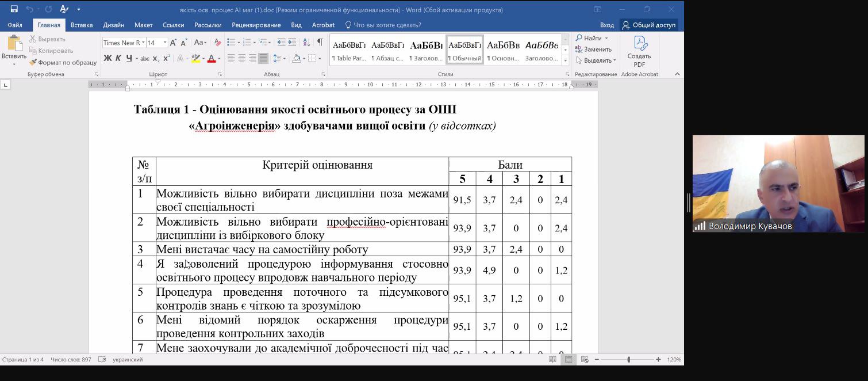Image resolution: width=868 pixels, height=381 pixels.
Task: Toggle strikethrough (abc) formatting
Action: click(x=145, y=58)
